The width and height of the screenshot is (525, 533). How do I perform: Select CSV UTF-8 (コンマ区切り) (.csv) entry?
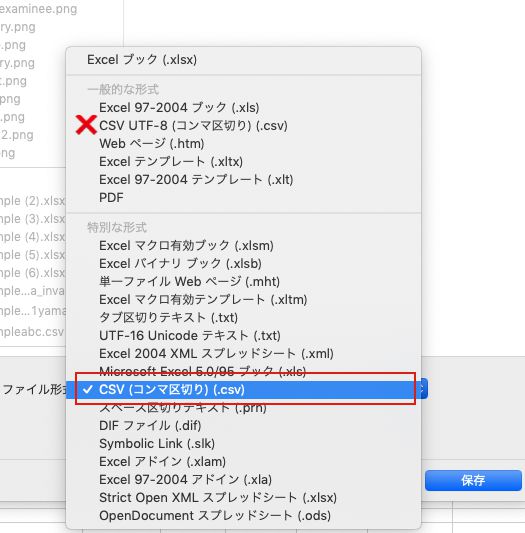pyautogui.click(x=243, y=125)
